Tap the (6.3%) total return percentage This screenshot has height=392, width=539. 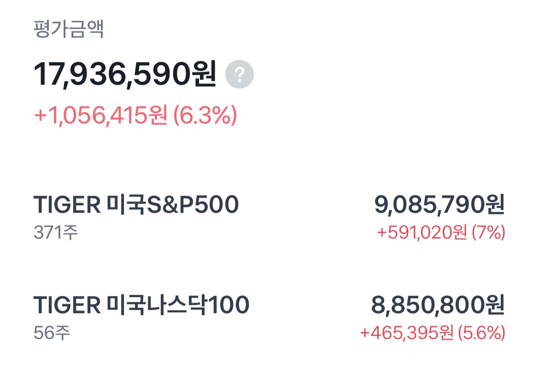[x=205, y=115]
